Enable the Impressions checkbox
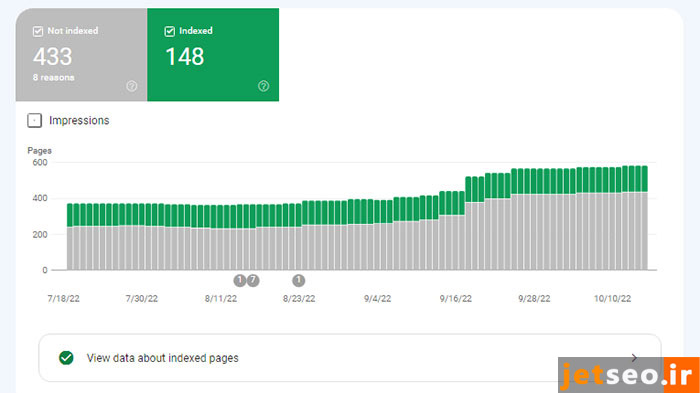 click(x=34, y=121)
